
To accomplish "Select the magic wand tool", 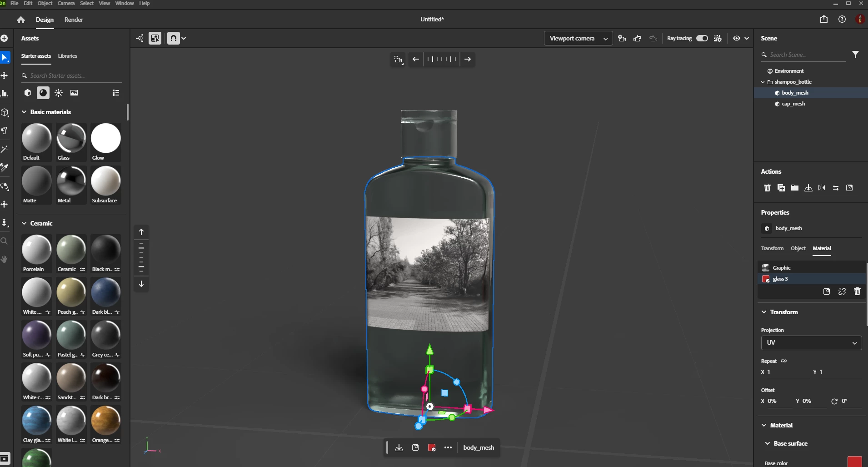I will click(5, 149).
